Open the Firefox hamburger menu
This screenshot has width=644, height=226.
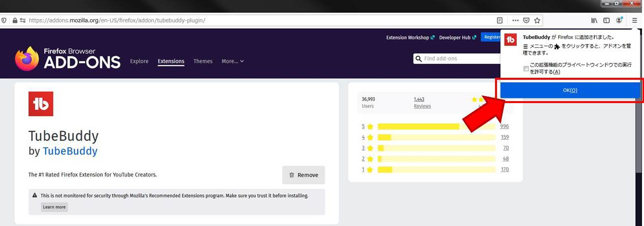pos(635,20)
